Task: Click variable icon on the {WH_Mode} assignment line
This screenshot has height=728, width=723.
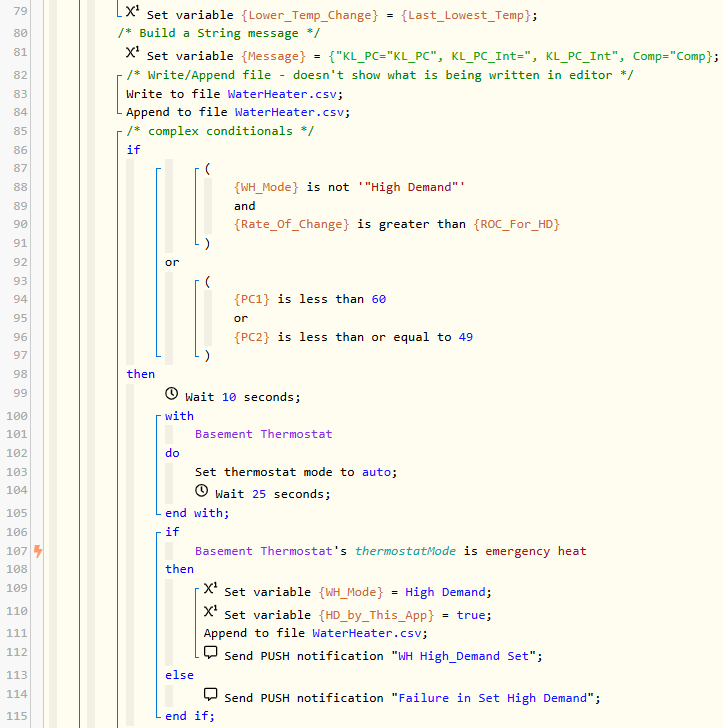Action: [x=211, y=590]
